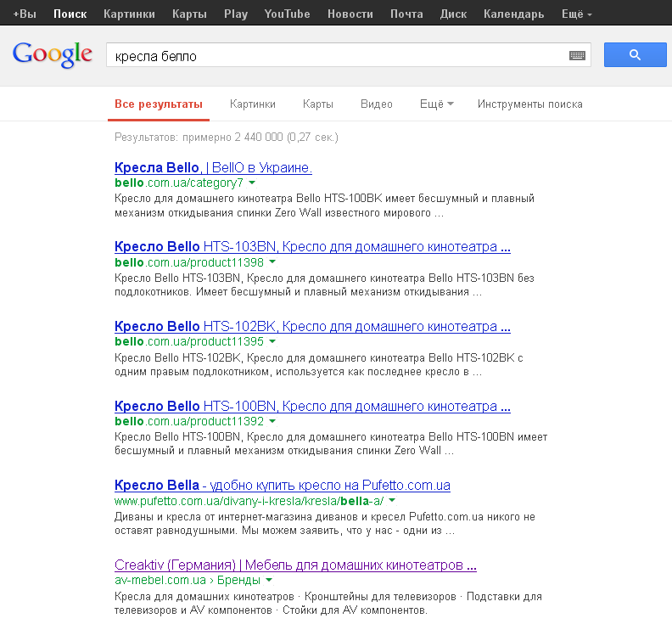Click green URL bello.com.ua/product11398

click(x=189, y=262)
